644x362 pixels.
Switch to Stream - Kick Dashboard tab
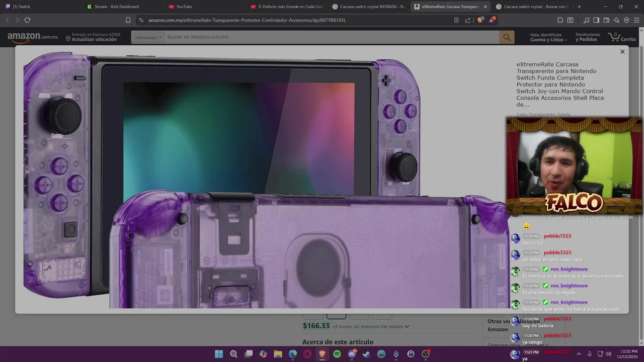(x=122, y=7)
